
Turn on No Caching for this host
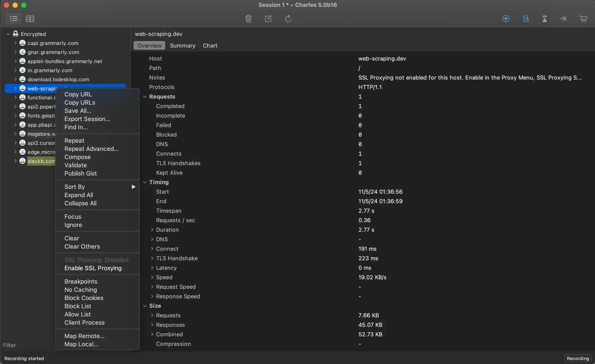80,290
